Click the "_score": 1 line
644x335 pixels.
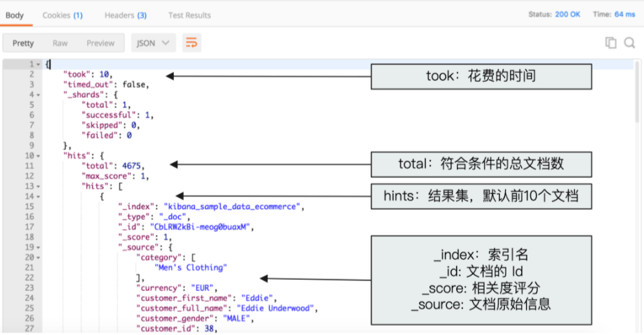pos(145,237)
